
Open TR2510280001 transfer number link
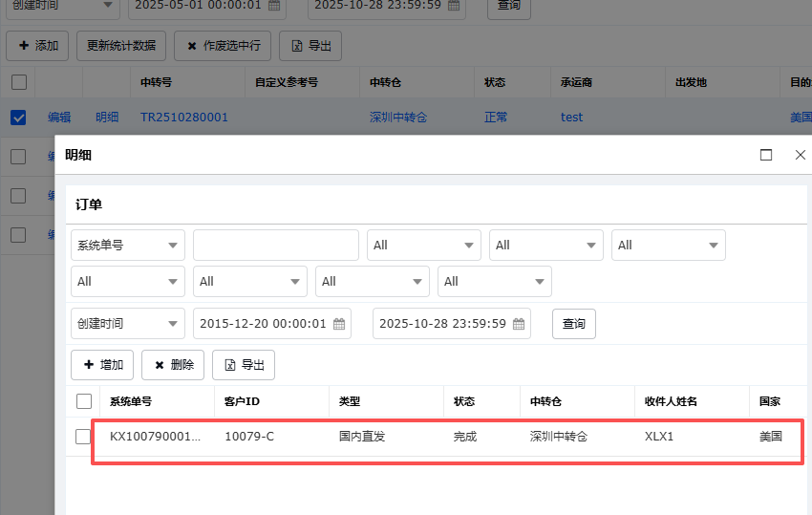point(184,118)
